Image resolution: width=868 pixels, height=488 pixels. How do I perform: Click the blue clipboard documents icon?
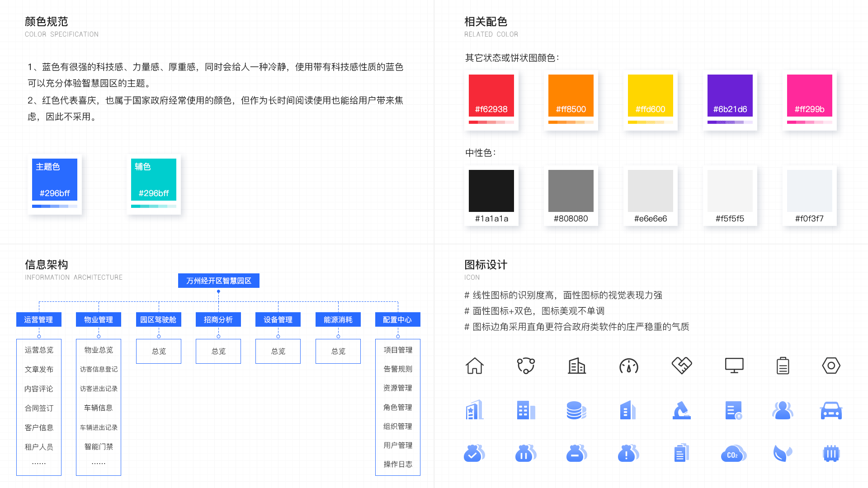click(x=682, y=453)
